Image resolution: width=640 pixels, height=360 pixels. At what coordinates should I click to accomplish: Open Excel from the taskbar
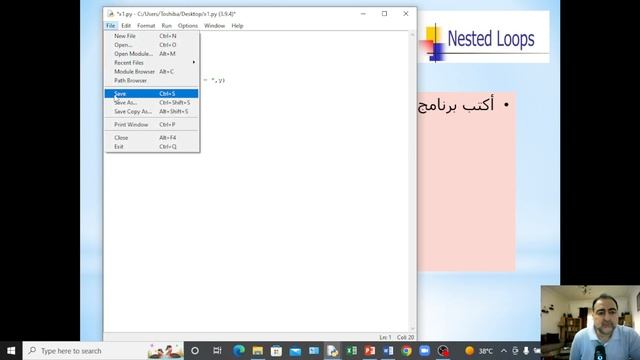click(351, 351)
